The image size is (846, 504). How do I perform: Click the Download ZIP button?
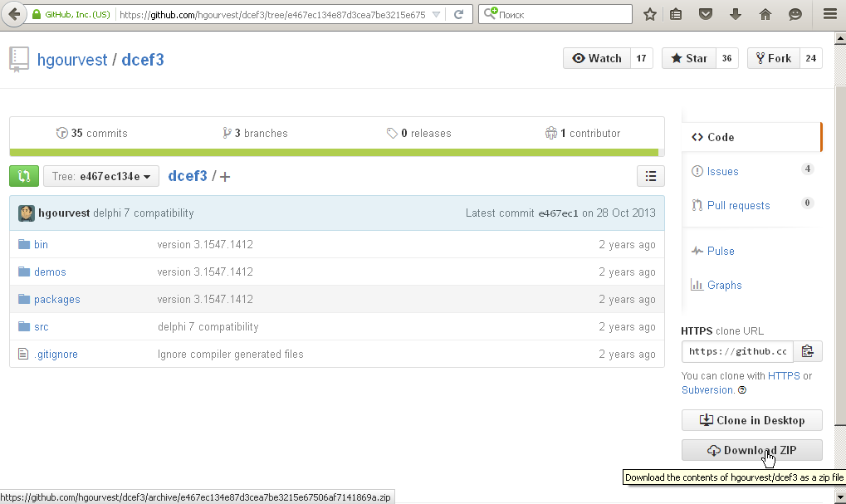click(751, 450)
